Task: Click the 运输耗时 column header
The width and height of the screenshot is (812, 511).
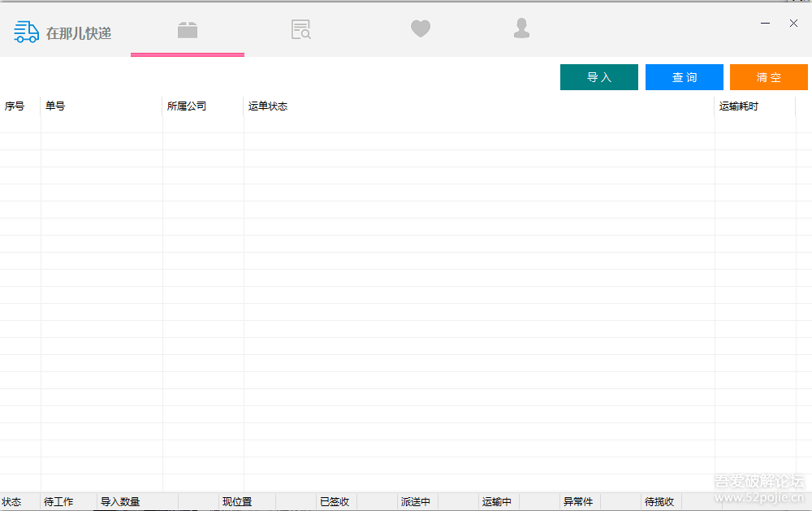Action: [x=737, y=106]
